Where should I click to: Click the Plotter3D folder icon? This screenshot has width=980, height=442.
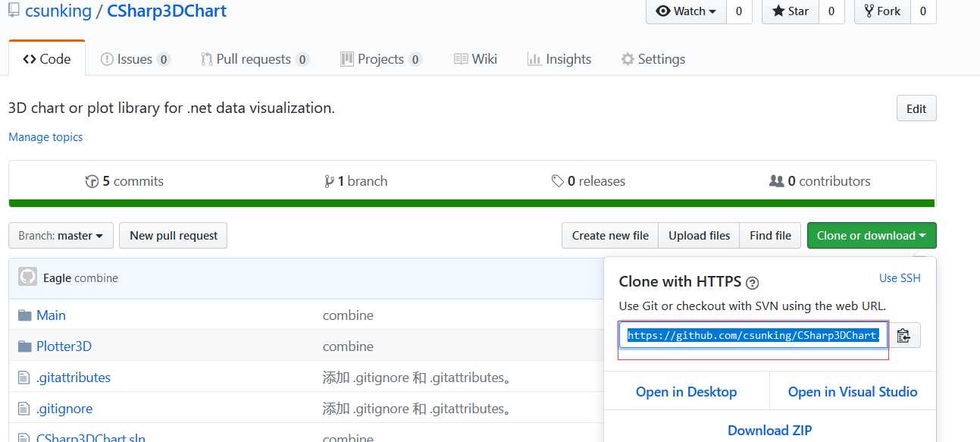coord(24,346)
